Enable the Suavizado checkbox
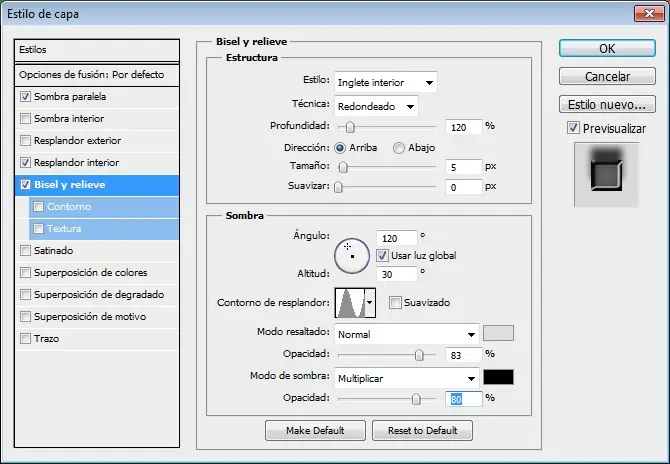Image resolution: width=670 pixels, height=464 pixels. 395,303
